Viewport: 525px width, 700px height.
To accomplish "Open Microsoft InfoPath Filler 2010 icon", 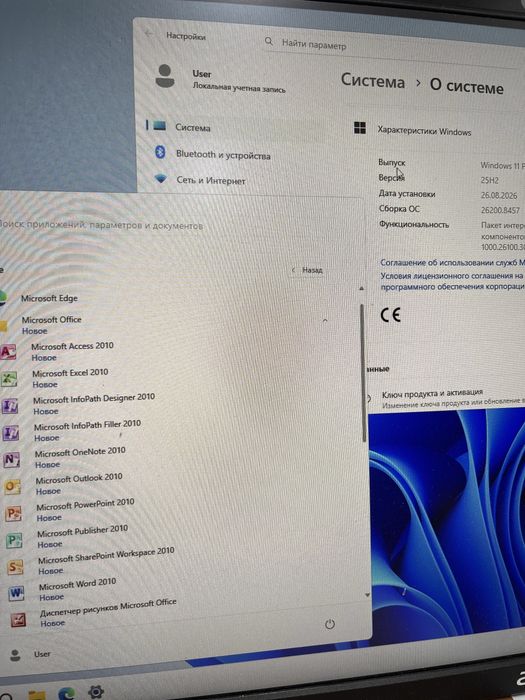I will [10, 433].
